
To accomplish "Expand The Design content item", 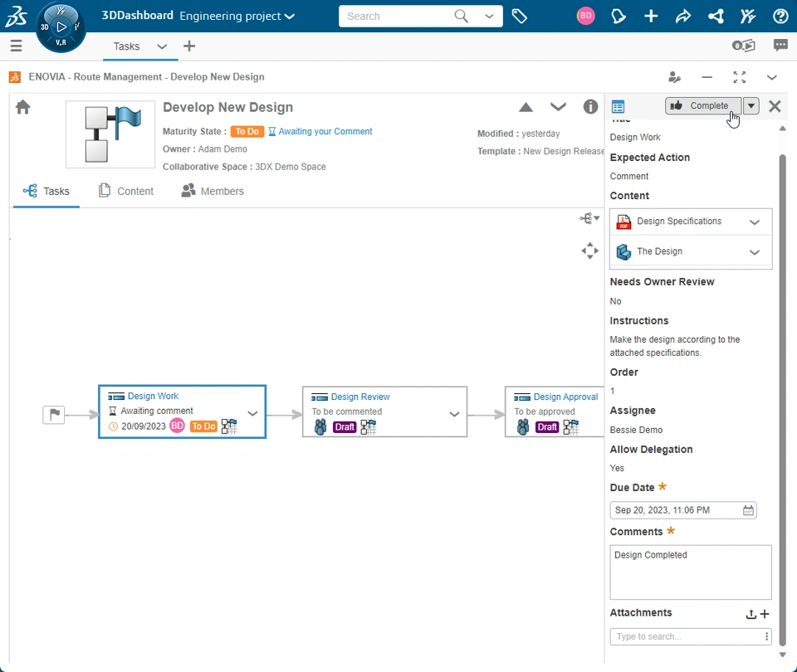I will pos(755,252).
